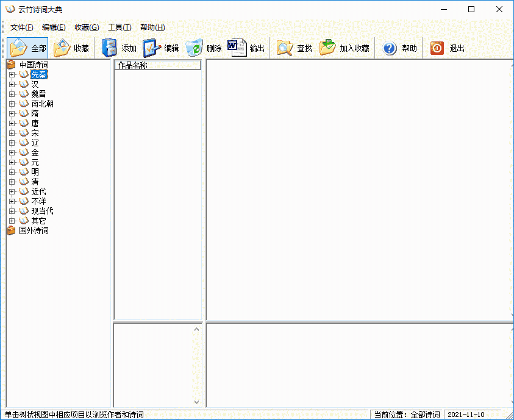Click the 作品名称 column header
This screenshot has width=514, height=420.
(157, 65)
